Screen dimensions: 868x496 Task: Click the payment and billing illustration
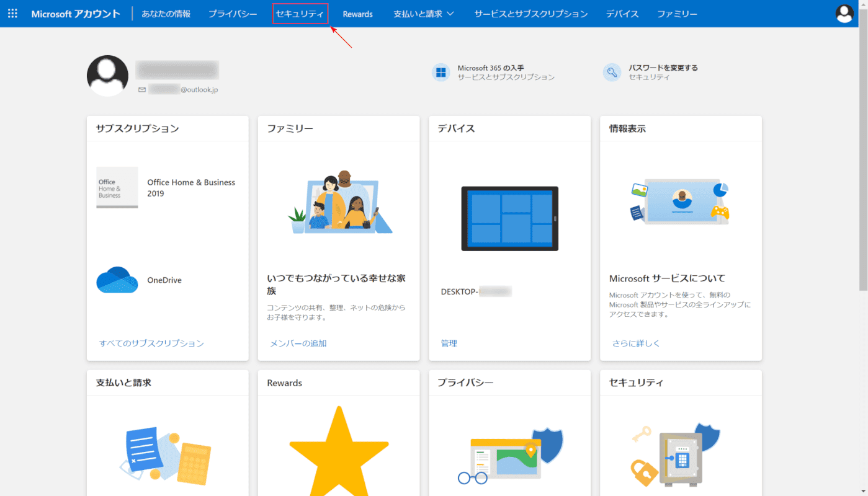pos(166,456)
